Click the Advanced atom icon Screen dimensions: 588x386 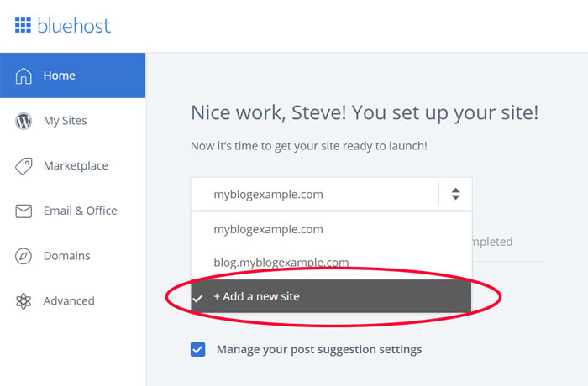24,301
